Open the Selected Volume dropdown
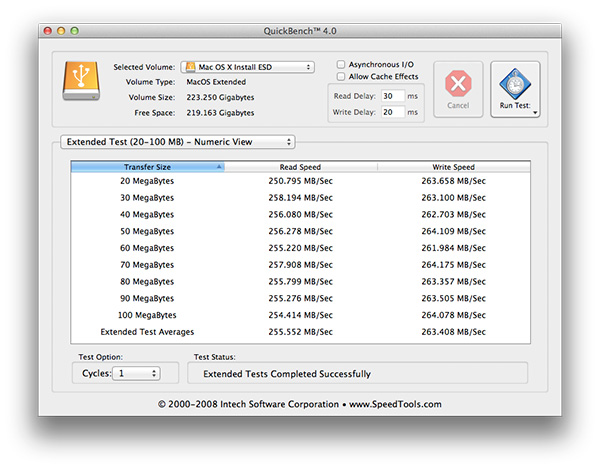The height and width of the screenshot is (469, 600). (248, 67)
